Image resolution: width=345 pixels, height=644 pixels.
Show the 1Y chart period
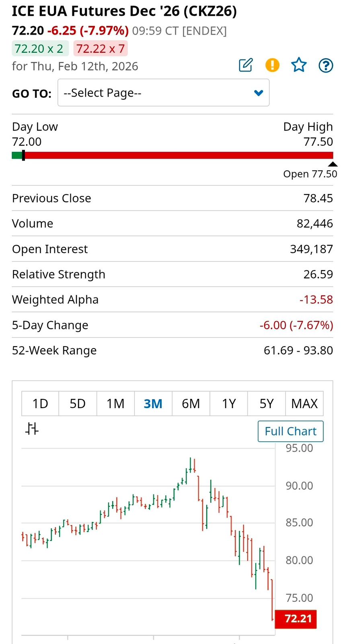229,403
